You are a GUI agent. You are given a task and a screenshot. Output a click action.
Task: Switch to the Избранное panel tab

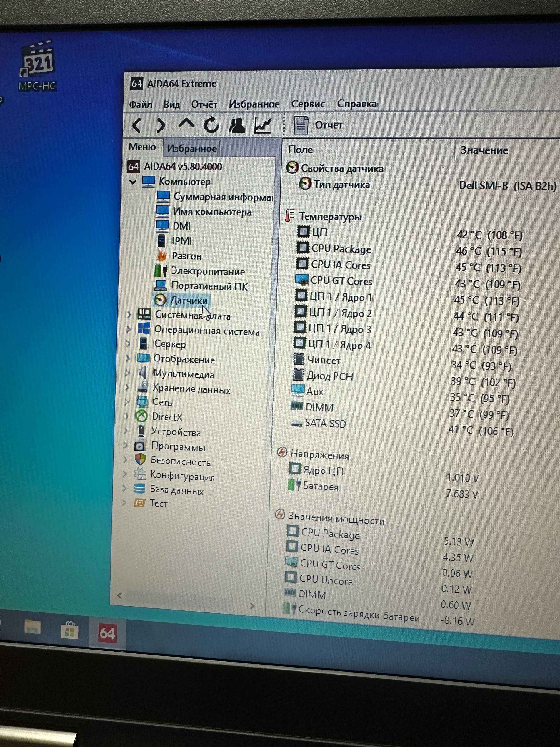pos(192,149)
